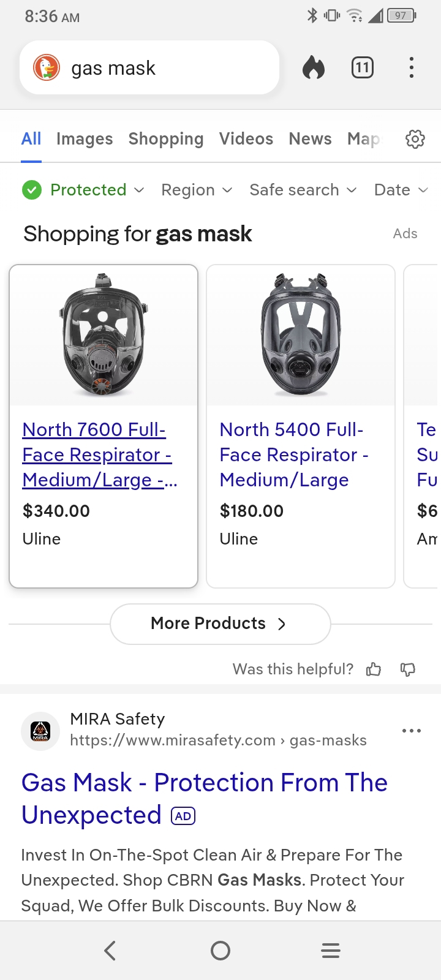
Task: Open the Videos tab
Action: coord(246,139)
